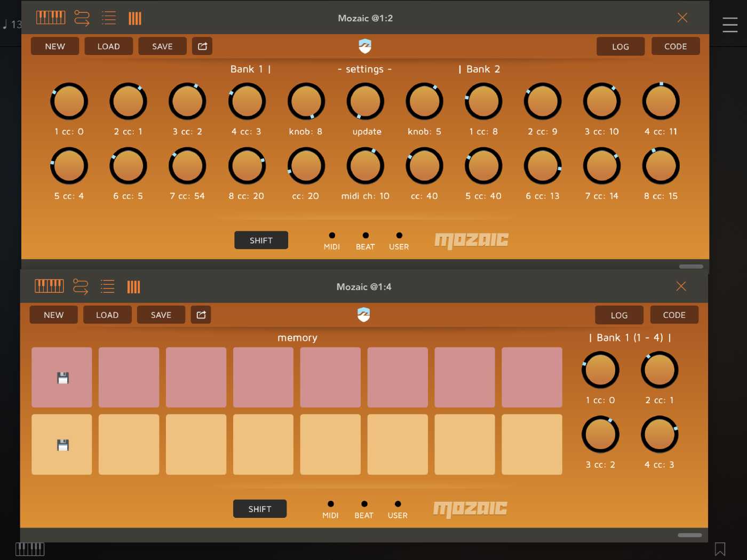
Task: Click the '4 cc: 11' knob in Bank 2
Action: 661,101
